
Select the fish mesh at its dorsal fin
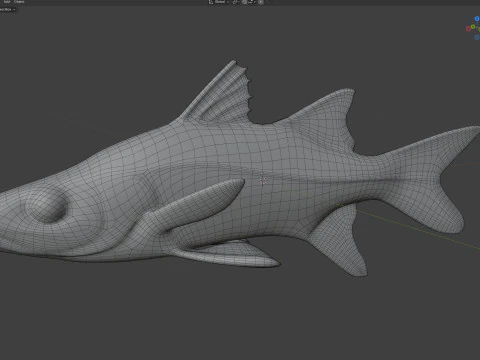coord(223,97)
